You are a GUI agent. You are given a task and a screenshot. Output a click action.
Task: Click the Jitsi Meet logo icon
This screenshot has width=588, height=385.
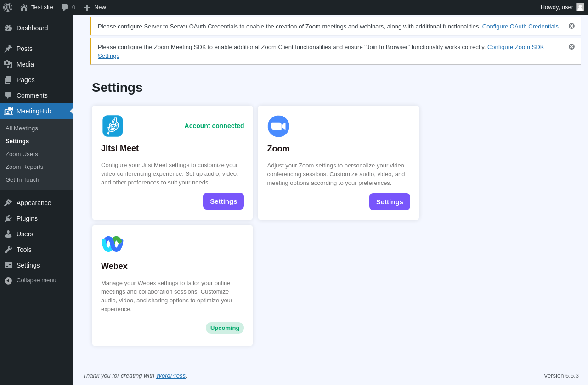[113, 126]
